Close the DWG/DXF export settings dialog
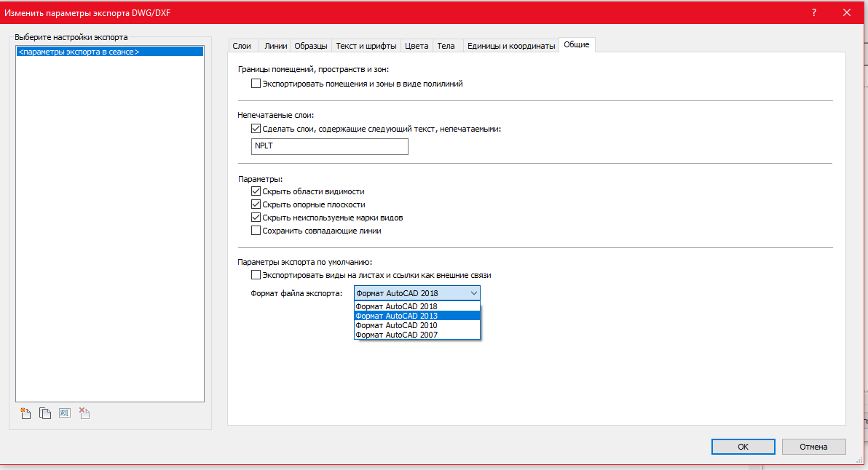The image size is (868, 470). coord(846,12)
